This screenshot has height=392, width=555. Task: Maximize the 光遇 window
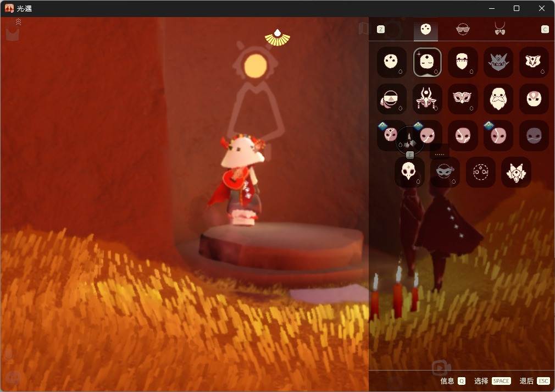517,8
